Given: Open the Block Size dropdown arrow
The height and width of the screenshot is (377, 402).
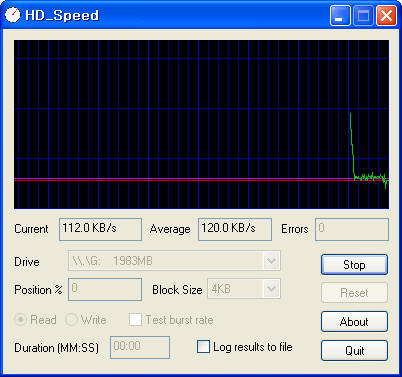Looking at the screenshot, I should (271, 288).
